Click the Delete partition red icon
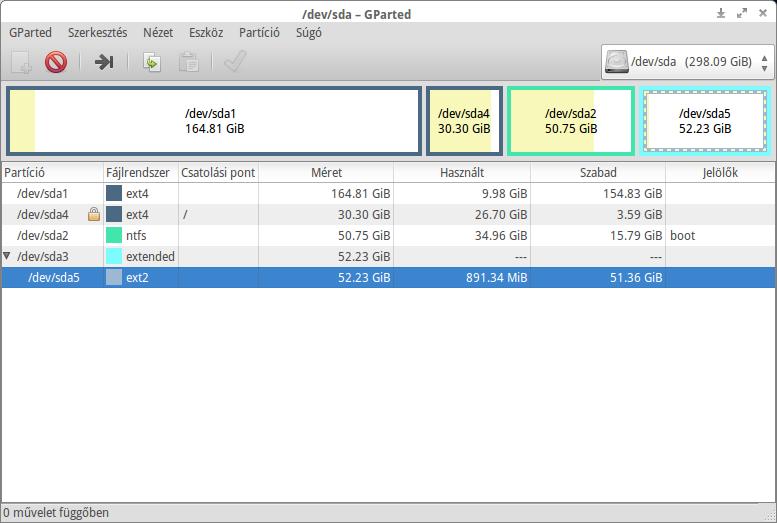Image resolution: width=777 pixels, height=523 pixels. pyautogui.click(x=56, y=62)
